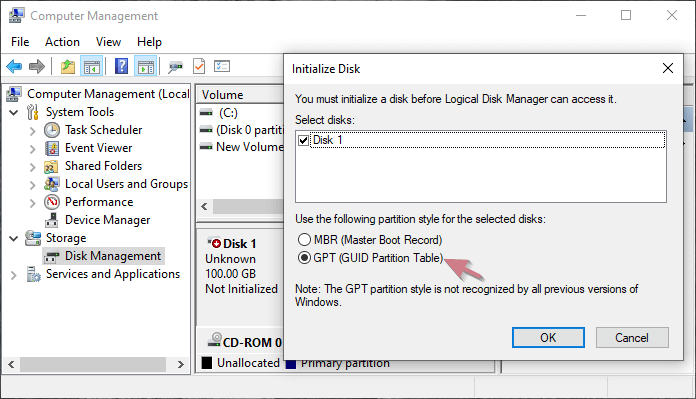Toggle Show/Hide Console Tree toolbar icon
This screenshot has width=696, height=399.
pos(92,67)
